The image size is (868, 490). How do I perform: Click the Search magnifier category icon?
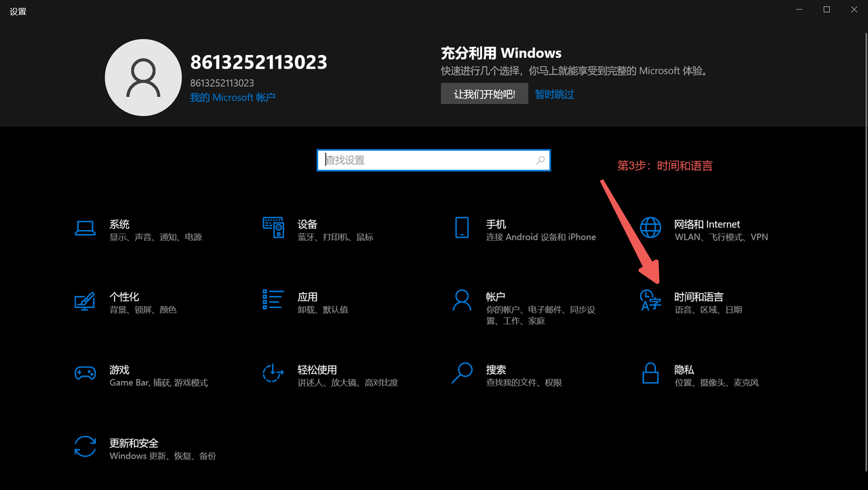[x=462, y=373]
